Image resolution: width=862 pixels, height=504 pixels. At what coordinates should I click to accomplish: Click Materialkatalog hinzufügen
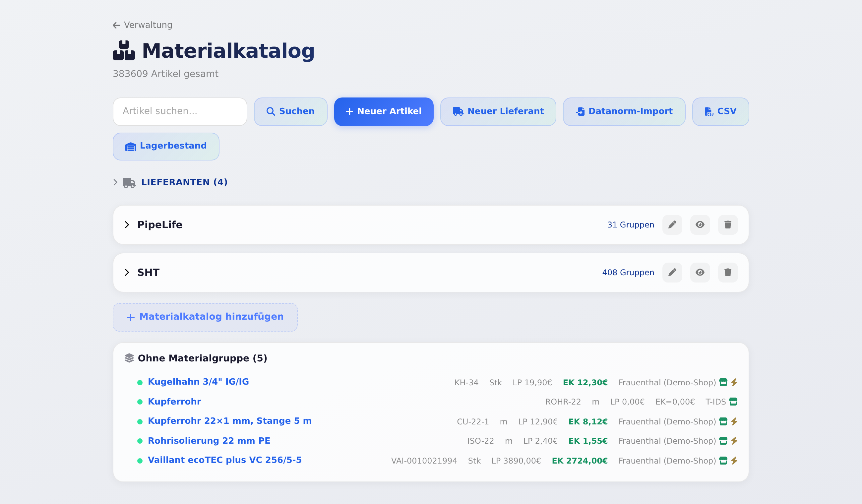click(x=205, y=317)
